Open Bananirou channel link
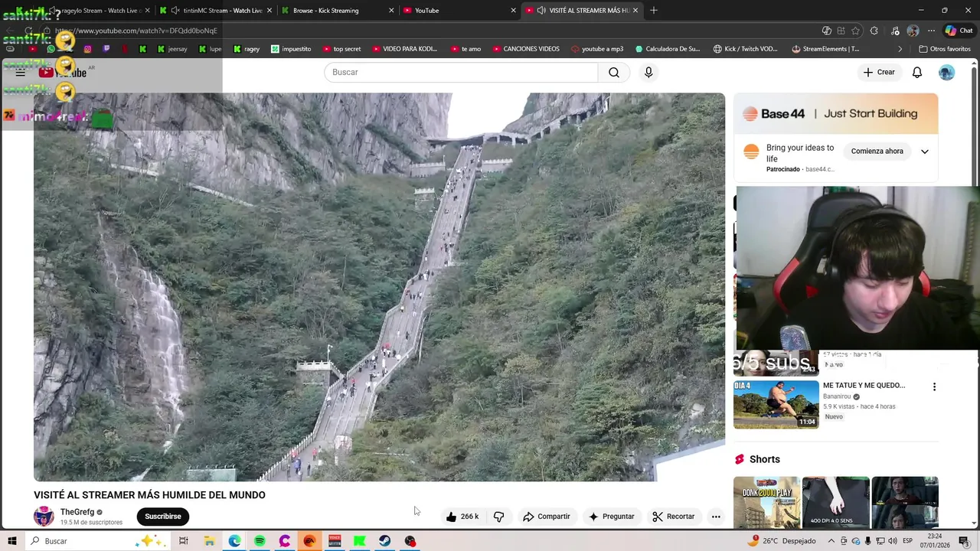Viewport: 980px width, 551px height. [x=837, y=396]
